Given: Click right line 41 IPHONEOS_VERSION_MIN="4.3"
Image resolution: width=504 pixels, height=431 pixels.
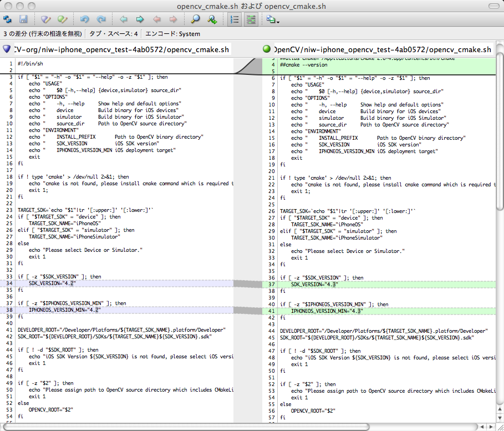Looking at the screenshot, I should click(327, 311).
